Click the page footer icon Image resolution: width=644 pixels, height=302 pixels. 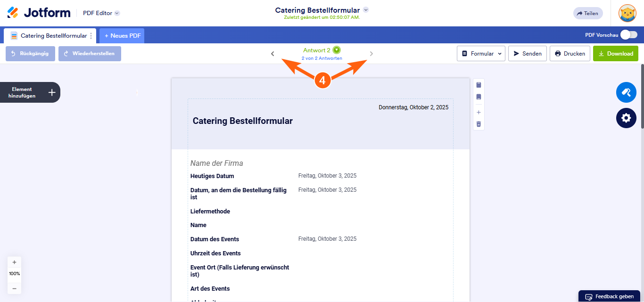click(479, 97)
